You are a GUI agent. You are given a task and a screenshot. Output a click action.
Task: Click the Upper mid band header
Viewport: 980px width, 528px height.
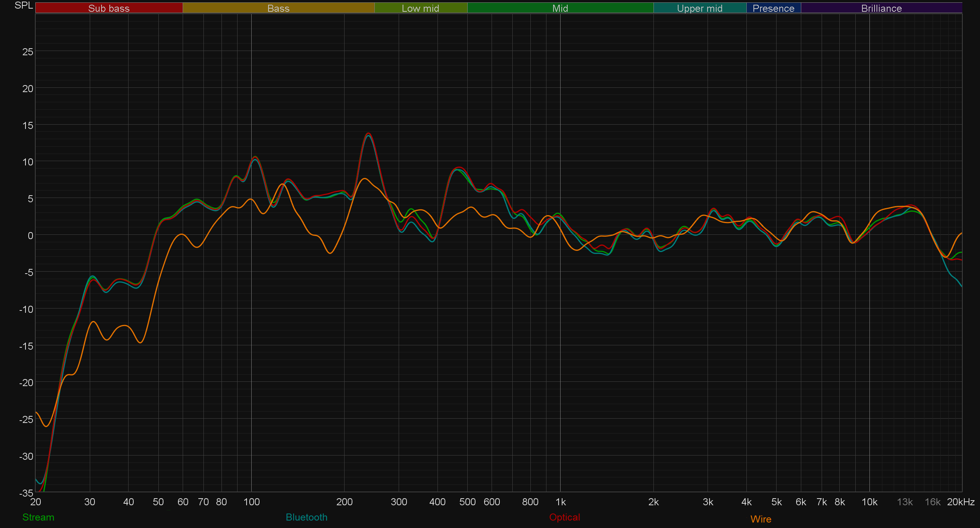coord(699,8)
